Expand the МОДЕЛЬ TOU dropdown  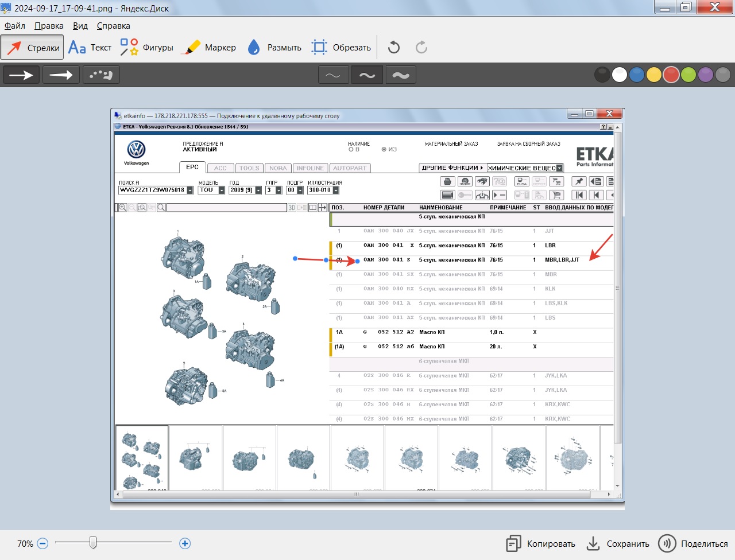222,190
